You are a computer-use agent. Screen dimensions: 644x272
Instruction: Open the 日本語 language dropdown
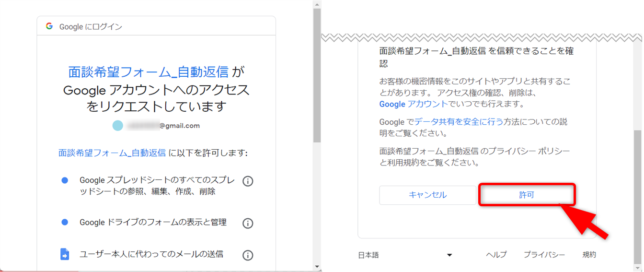pyautogui.click(x=405, y=255)
